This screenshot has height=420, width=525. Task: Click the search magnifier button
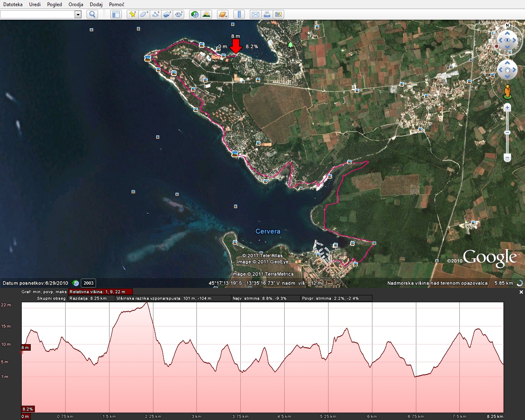[93, 14]
